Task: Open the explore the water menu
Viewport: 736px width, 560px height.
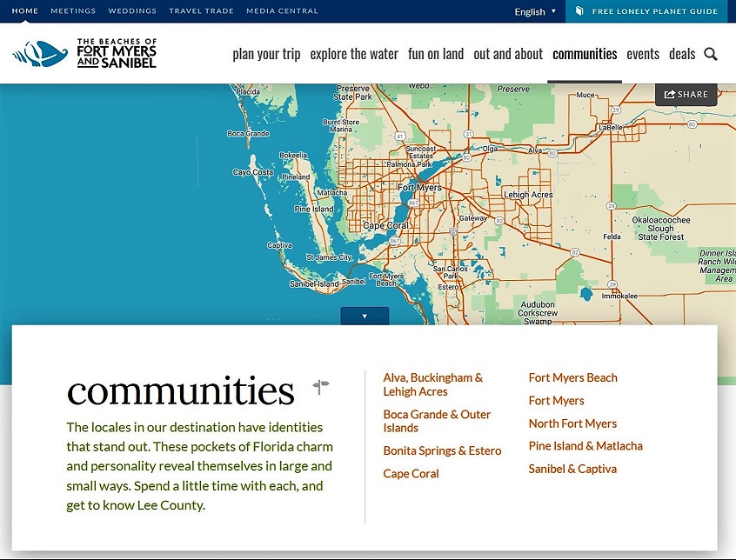Action: point(354,55)
